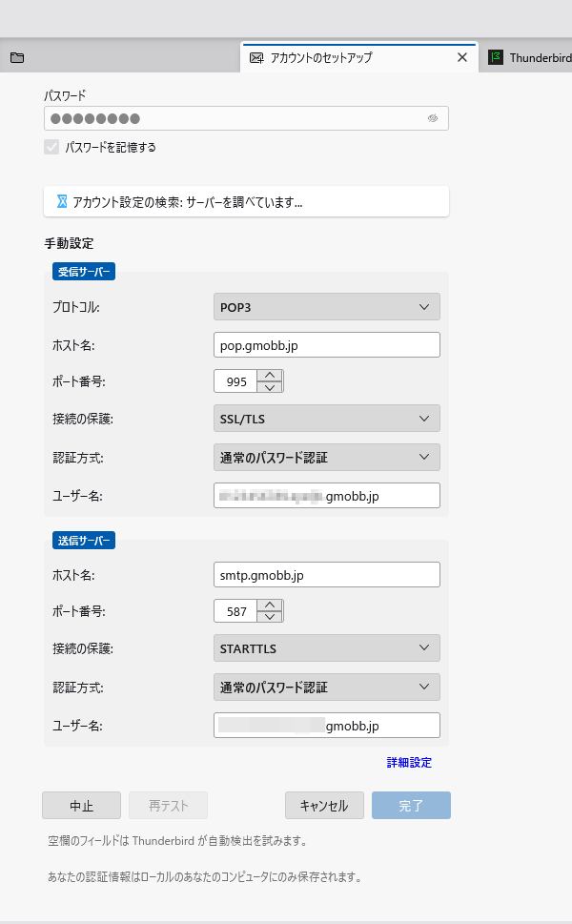Switch to the Thunderbird tab

pyautogui.click(x=530, y=57)
